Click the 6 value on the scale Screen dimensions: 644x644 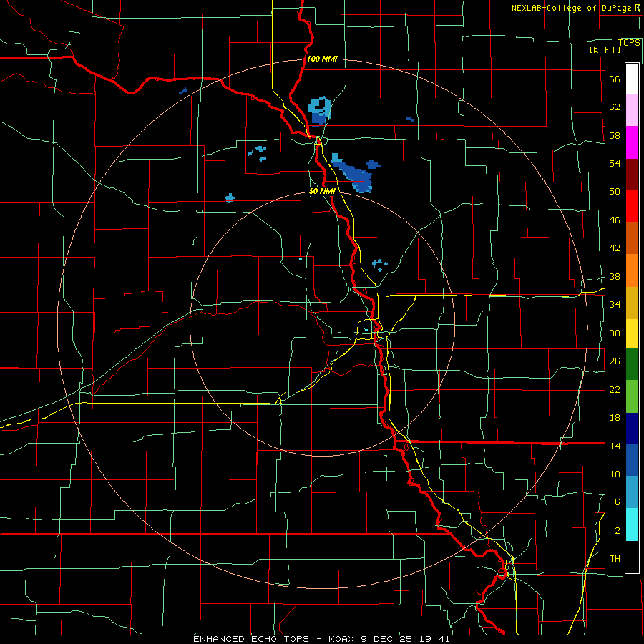[618, 502]
